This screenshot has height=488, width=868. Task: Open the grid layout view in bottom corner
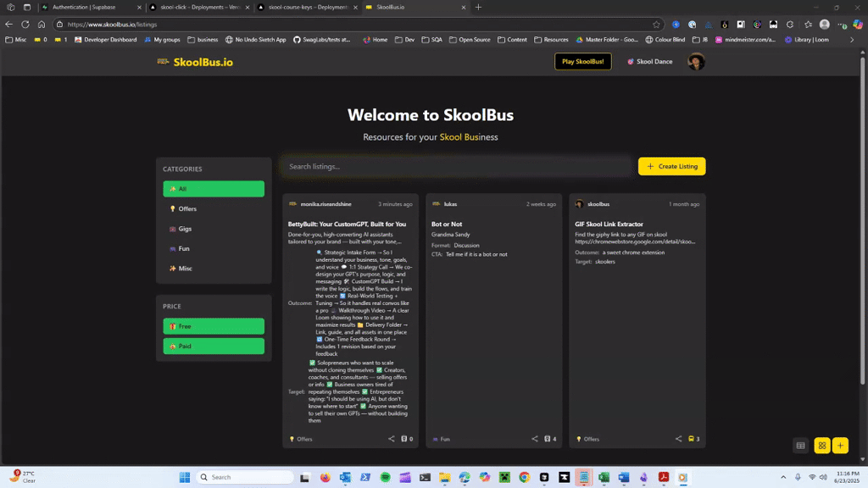[821, 445]
